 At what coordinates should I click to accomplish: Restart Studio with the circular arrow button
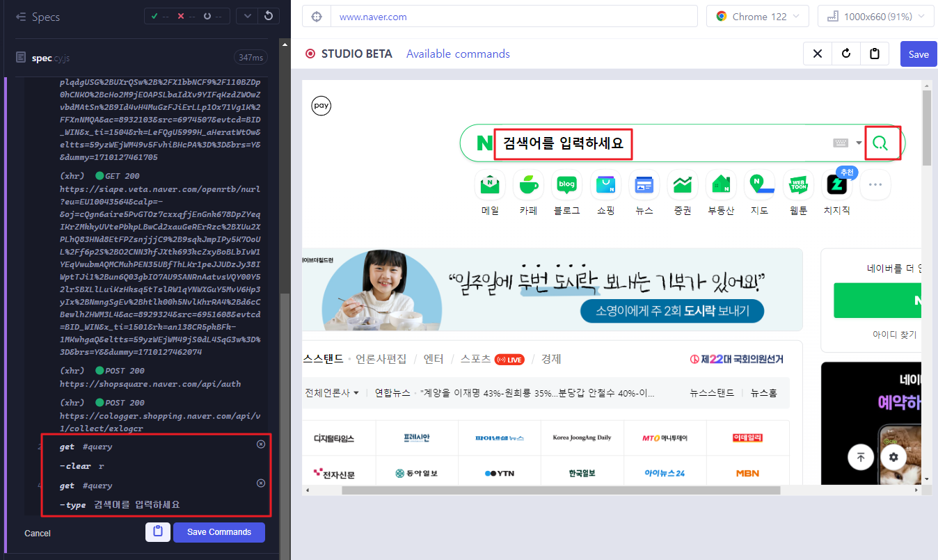[846, 54]
